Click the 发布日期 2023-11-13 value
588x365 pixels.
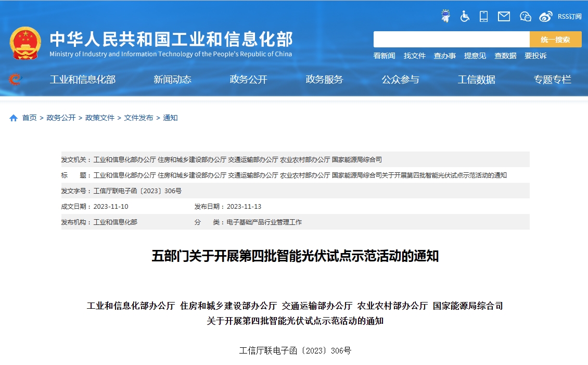pyautogui.click(x=244, y=207)
